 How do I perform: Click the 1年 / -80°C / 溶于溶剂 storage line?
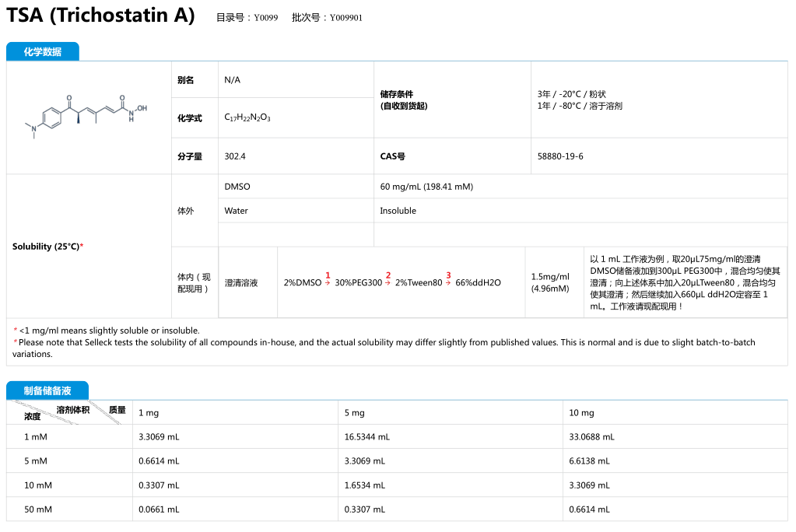click(580, 106)
